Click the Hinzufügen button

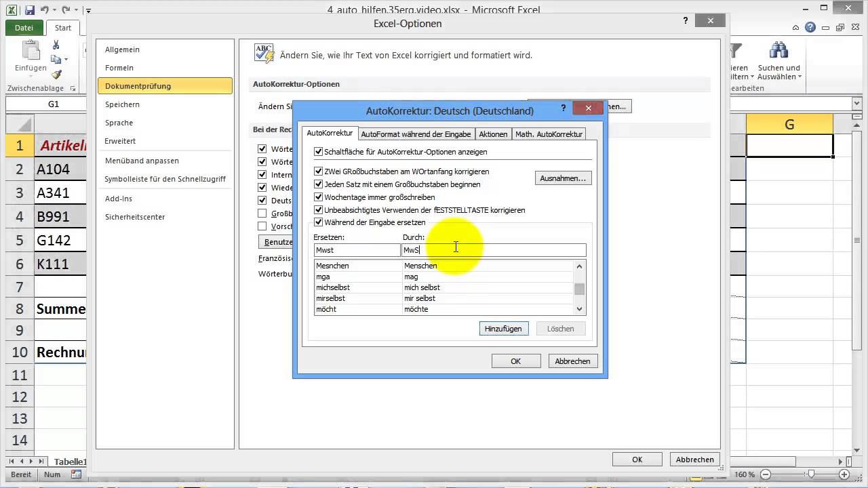point(503,329)
